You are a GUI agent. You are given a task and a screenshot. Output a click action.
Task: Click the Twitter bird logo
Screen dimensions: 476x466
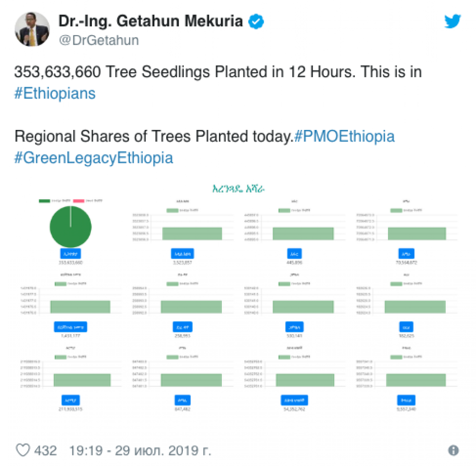453,21
